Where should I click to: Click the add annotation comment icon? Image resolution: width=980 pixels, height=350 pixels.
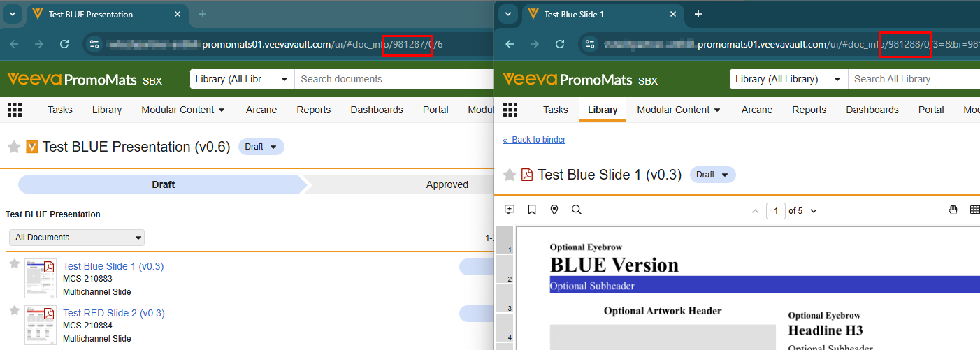click(510, 210)
